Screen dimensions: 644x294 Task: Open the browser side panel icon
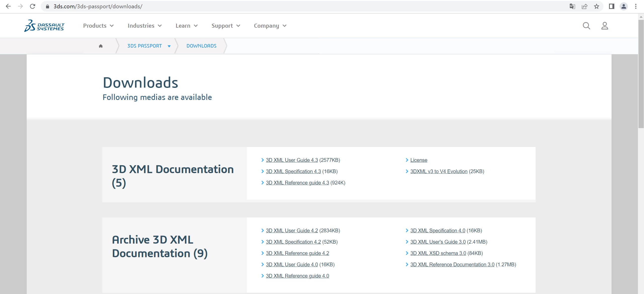(612, 6)
